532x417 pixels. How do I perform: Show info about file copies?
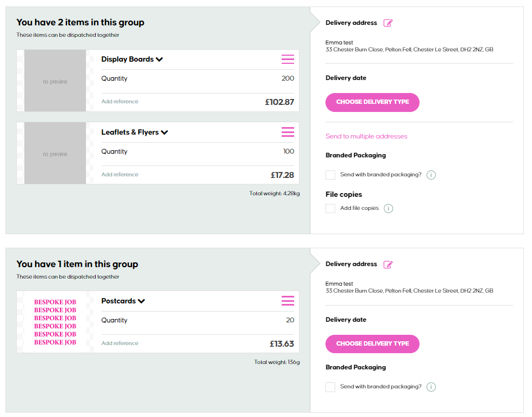[x=388, y=208]
